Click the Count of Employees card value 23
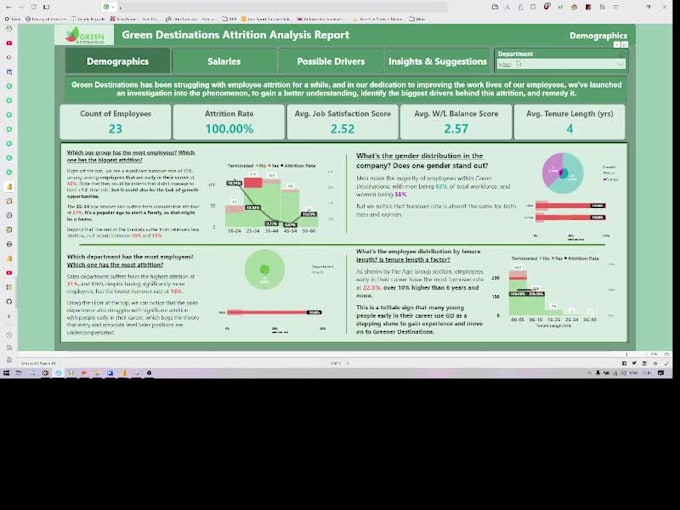 pos(115,129)
